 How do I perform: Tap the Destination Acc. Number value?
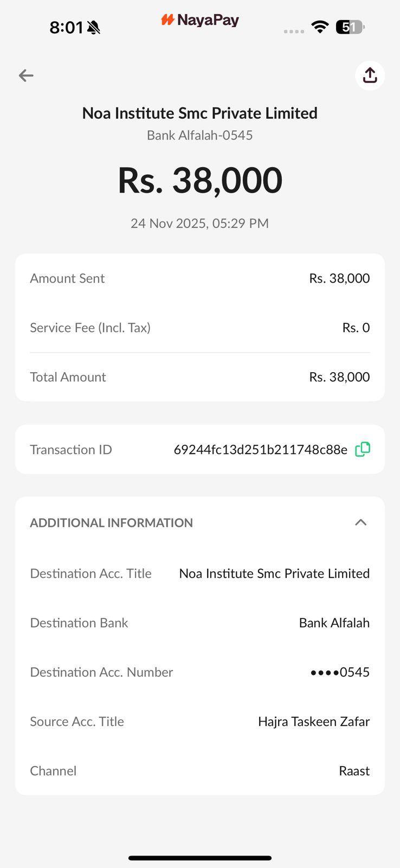tap(340, 672)
